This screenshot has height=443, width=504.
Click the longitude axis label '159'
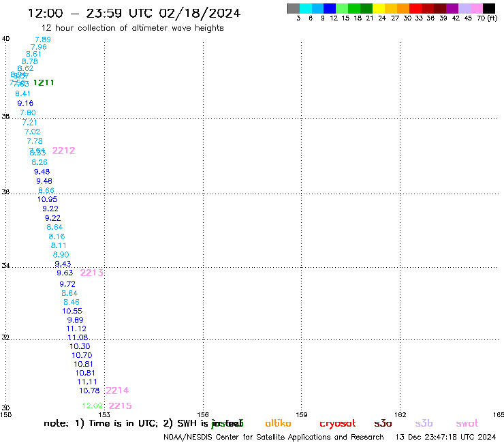click(302, 414)
